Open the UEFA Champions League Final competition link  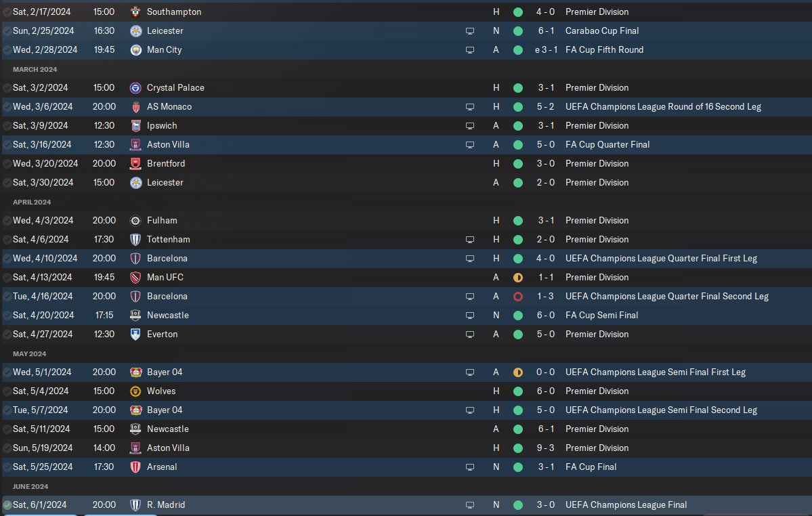[x=626, y=504]
